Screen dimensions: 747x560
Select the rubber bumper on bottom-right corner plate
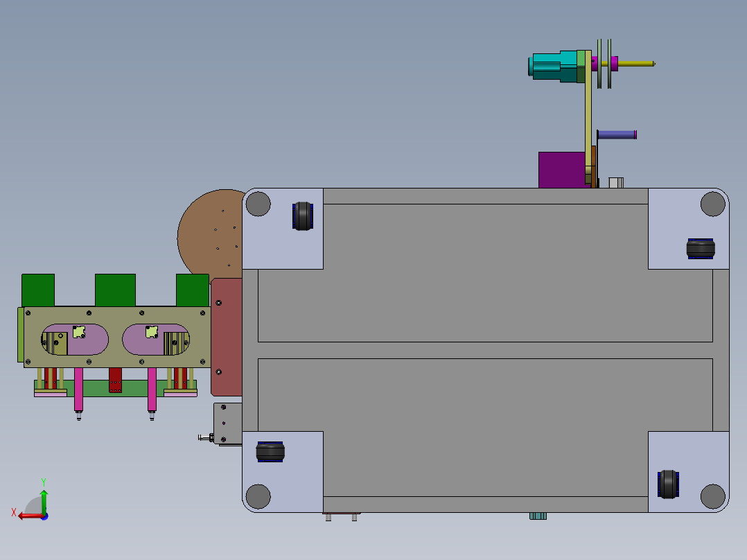[x=668, y=484]
